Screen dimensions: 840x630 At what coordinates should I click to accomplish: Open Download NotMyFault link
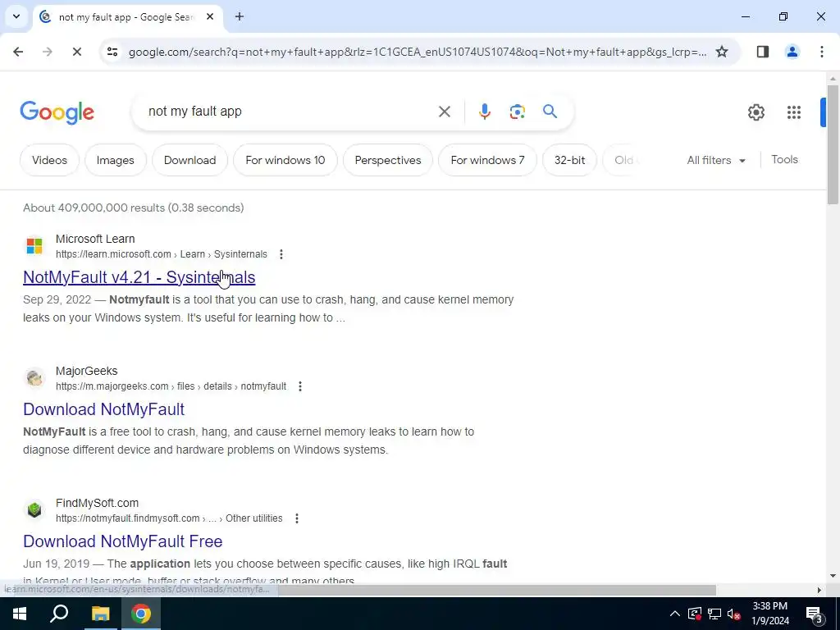point(104,409)
